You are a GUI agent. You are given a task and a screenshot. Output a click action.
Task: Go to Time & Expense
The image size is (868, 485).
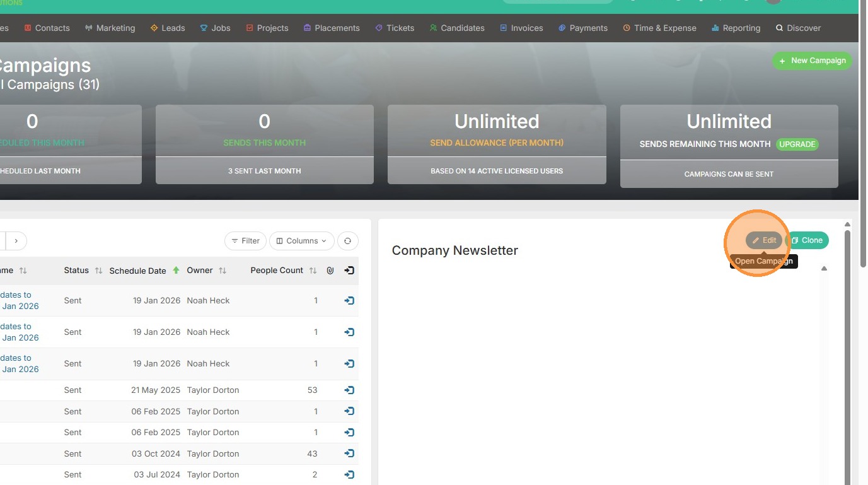[x=659, y=28]
